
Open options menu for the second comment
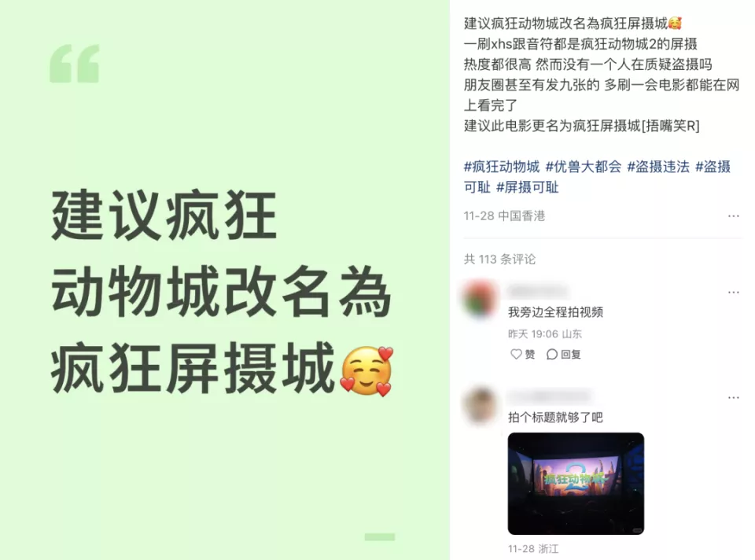pyautogui.click(x=733, y=398)
